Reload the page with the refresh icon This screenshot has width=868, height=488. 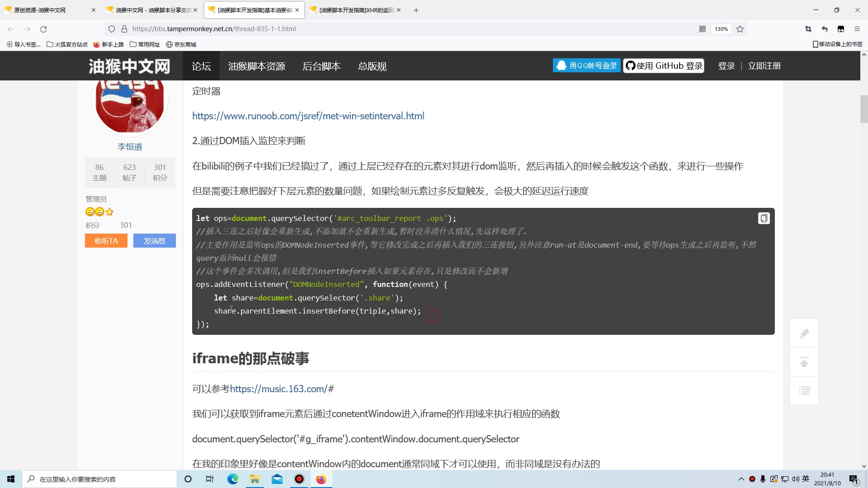[x=43, y=29]
